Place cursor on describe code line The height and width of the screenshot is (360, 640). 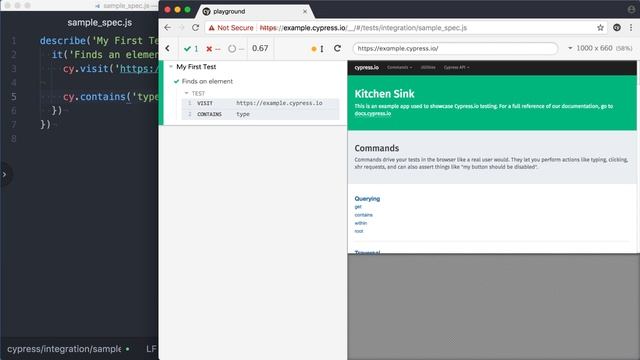click(99, 41)
